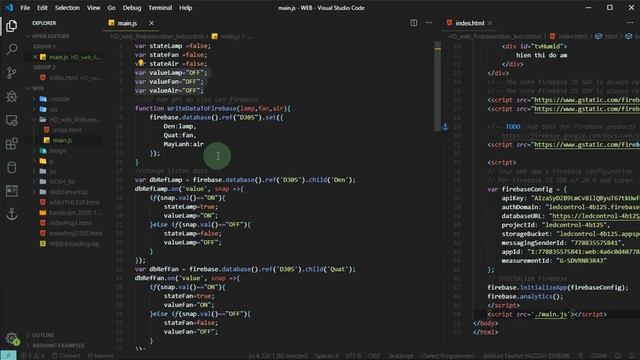Open index.html in the HD_web_firebase folder
Viewport: 640px width, 360px height.
coord(63,130)
